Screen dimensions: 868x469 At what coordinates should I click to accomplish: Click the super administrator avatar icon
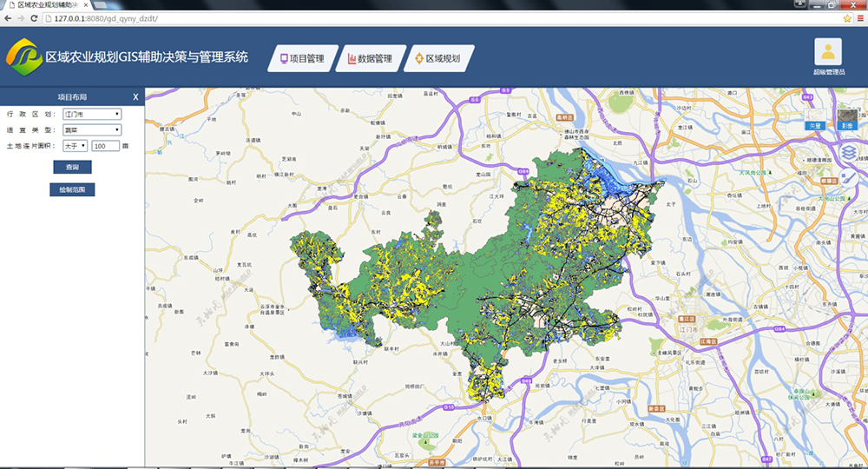point(828,52)
